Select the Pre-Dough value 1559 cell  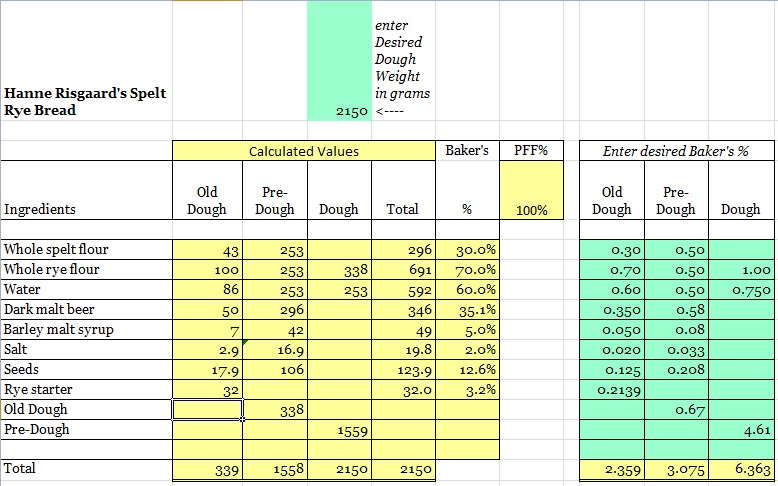[339, 429]
